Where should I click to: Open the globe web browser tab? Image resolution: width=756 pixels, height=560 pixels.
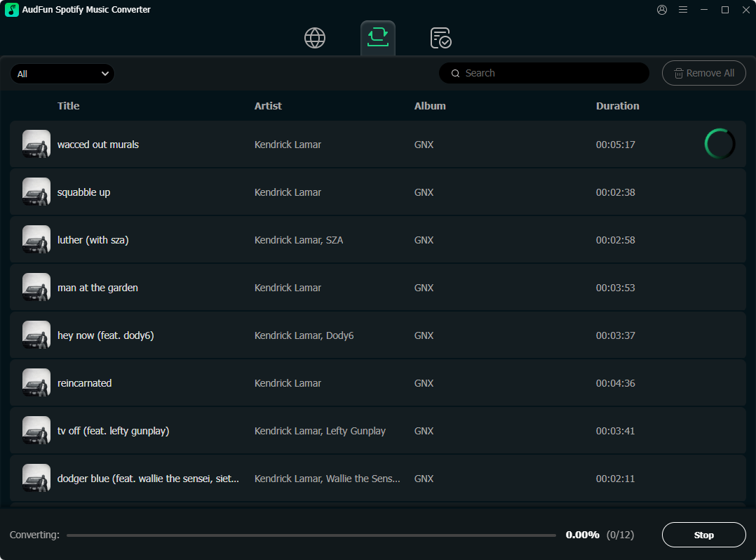coord(315,38)
